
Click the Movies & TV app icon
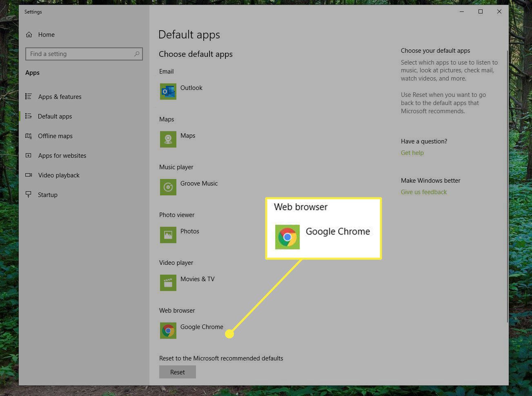point(168,283)
